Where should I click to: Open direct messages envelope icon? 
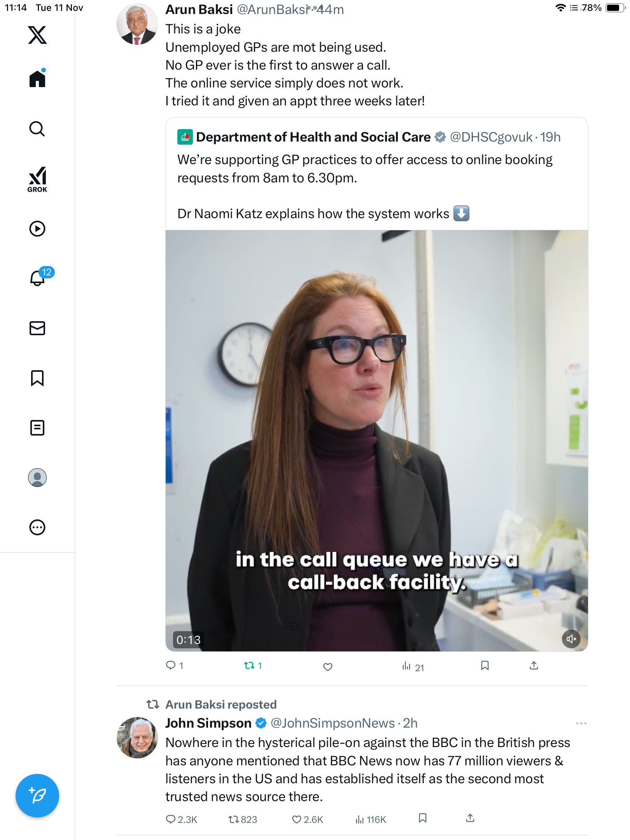pyautogui.click(x=37, y=328)
